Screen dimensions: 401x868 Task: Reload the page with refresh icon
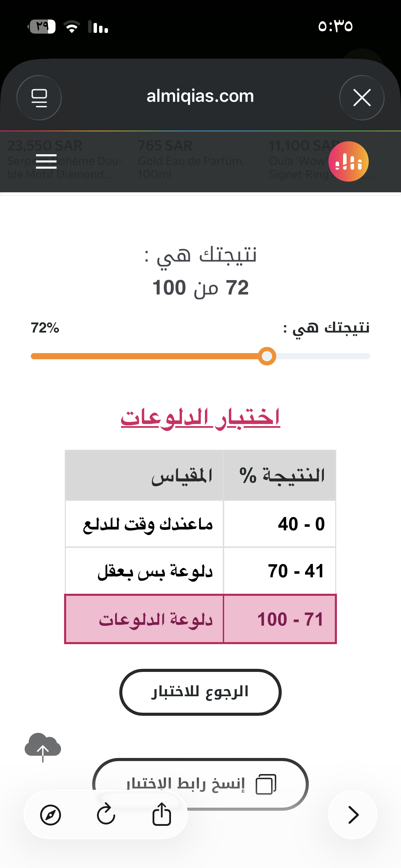click(x=106, y=814)
